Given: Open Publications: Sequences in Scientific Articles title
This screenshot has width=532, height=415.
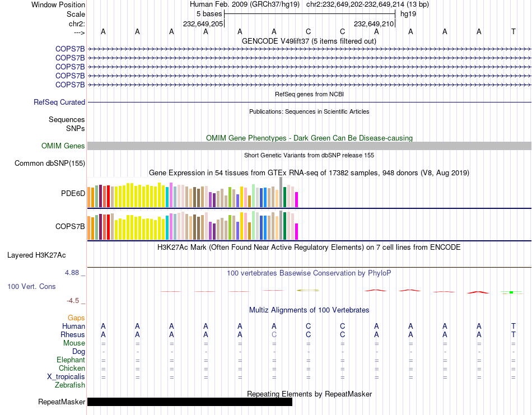Looking at the screenshot, I should (309, 111).
